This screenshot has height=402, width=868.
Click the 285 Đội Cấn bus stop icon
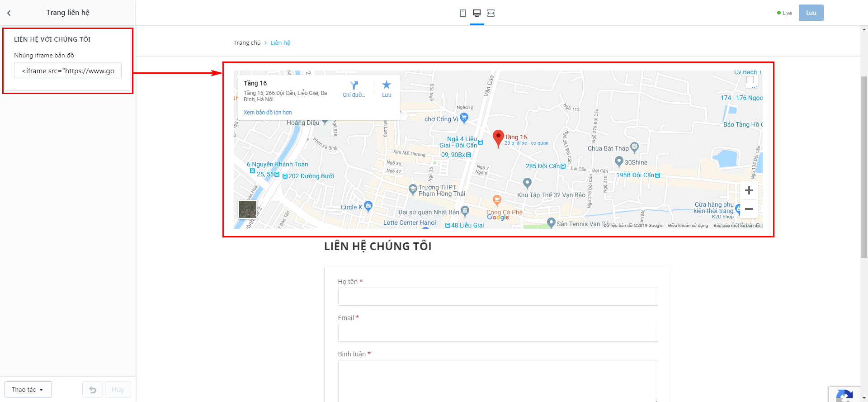[563, 166]
